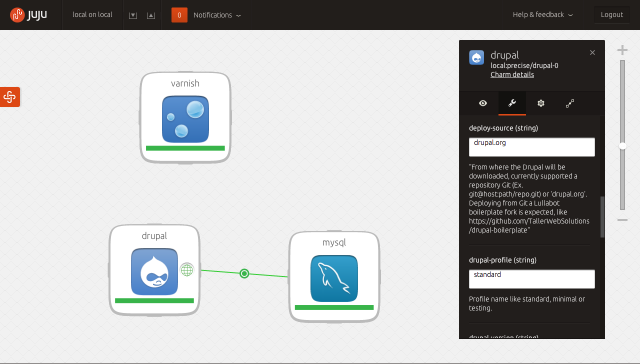The width and height of the screenshot is (640, 364).
Task: Click the mysql green status bar
Action: tap(334, 307)
